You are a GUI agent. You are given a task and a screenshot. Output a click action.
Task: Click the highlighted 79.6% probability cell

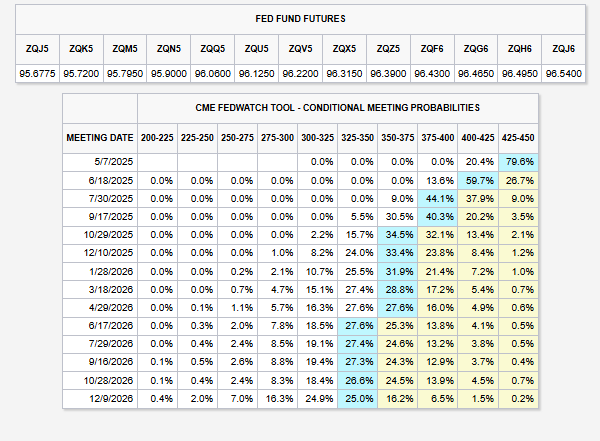pyautogui.click(x=518, y=162)
